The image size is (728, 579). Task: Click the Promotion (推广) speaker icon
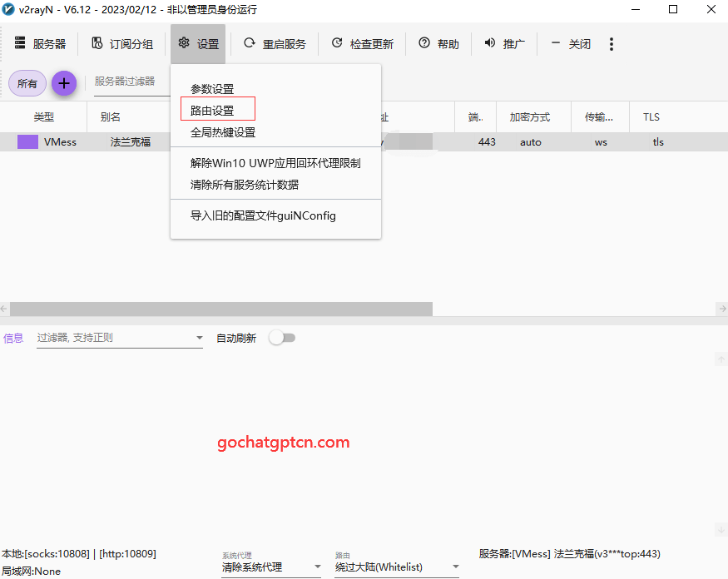pos(490,42)
